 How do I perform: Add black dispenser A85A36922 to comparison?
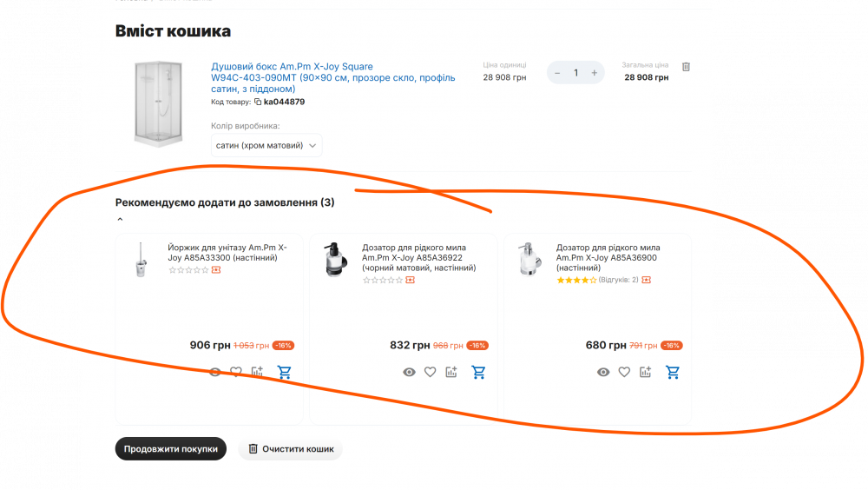tap(451, 373)
